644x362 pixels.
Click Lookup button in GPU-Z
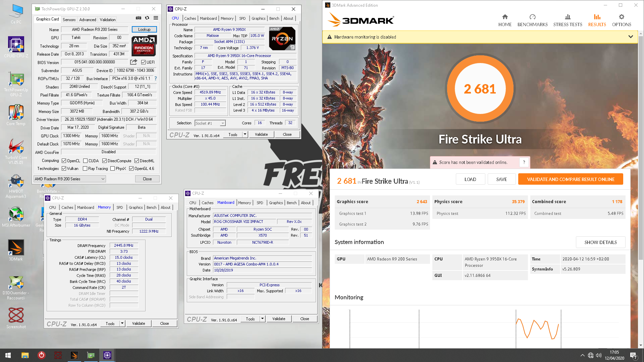point(144,29)
